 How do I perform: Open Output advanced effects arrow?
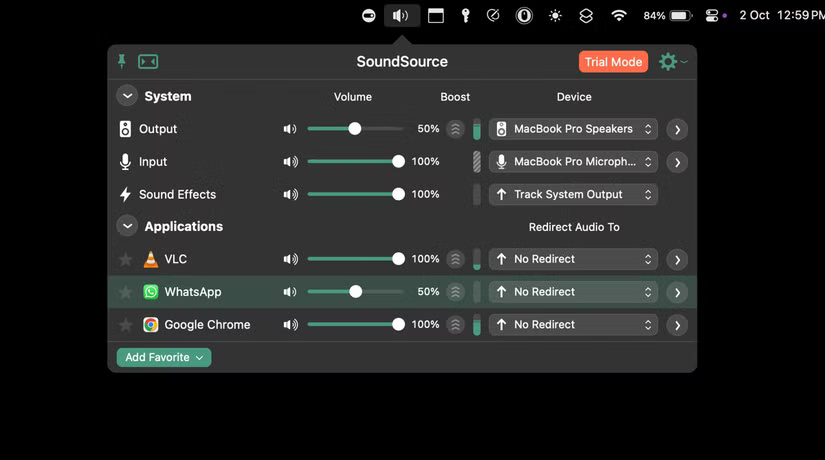point(677,130)
